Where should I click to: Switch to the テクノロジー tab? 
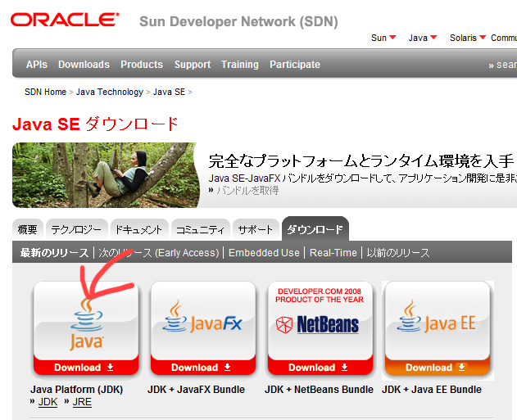coord(76,229)
